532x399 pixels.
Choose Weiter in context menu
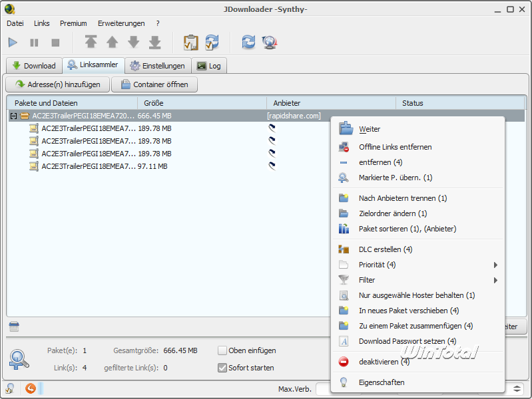pyautogui.click(x=417, y=129)
